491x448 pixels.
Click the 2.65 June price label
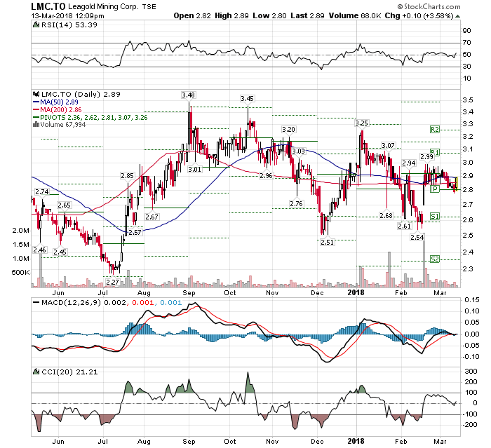tap(64, 205)
